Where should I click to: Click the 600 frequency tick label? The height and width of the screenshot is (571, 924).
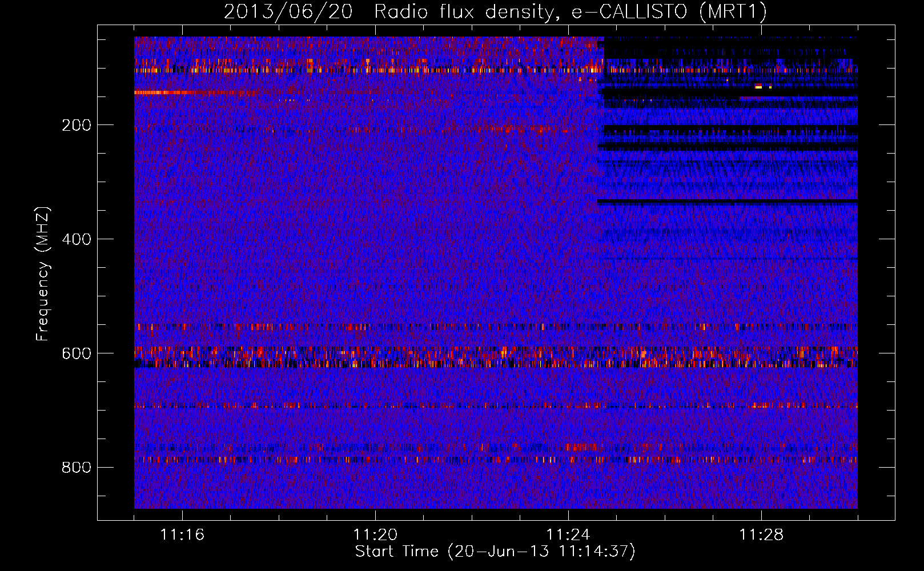tap(77, 353)
